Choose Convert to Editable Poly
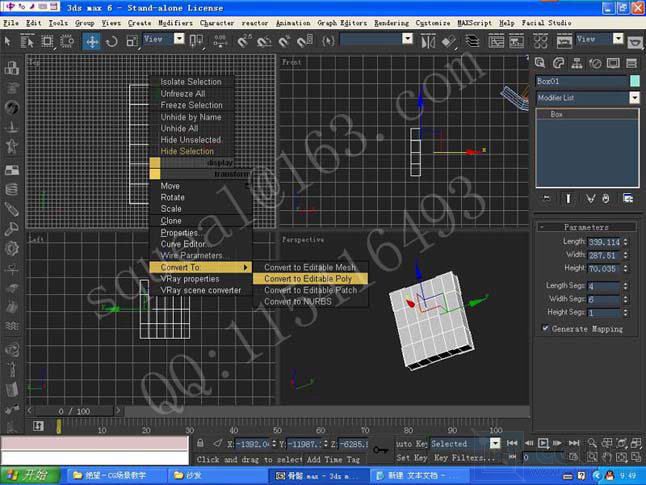Image resolution: width=646 pixels, height=485 pixels. (x=310, y=279)
